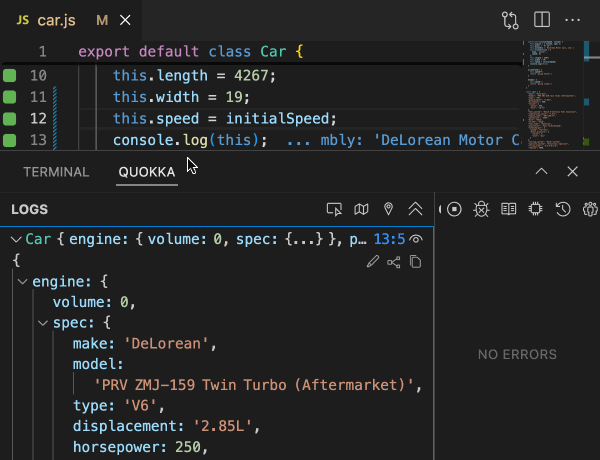Switch to the TERMINAL panel tab
This screenshot has width=600, height=460.
pos(56,172)
